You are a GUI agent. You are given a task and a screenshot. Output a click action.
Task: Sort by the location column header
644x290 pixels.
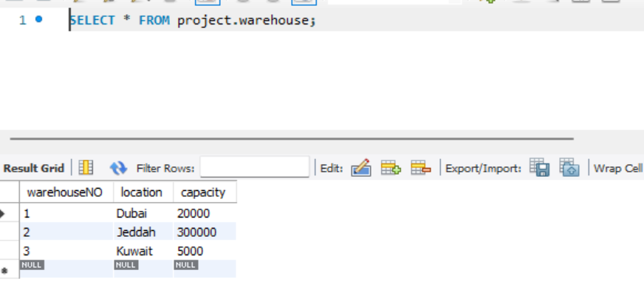[143, 192]
